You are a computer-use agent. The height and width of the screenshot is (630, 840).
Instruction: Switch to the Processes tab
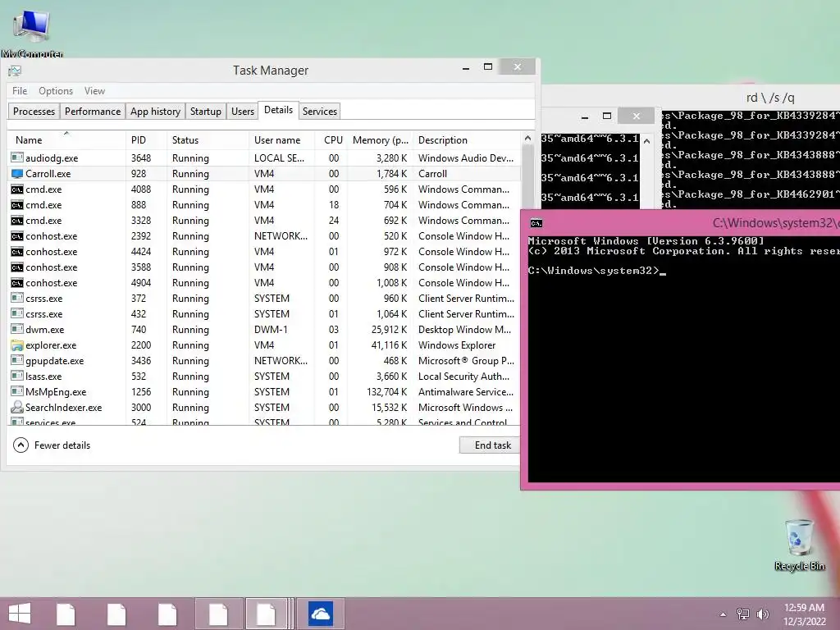[x=34, y=112]
